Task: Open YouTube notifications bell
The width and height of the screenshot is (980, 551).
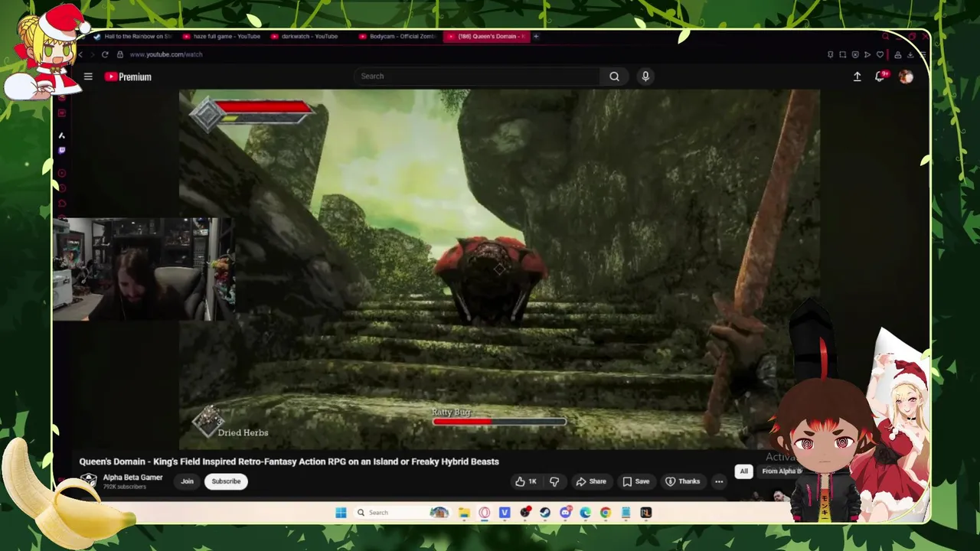Action: [880, 77]
